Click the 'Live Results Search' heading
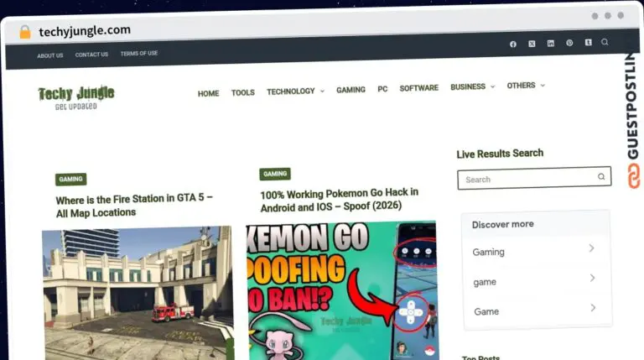This screenshot has width=644, height=360. coord(500,154)
